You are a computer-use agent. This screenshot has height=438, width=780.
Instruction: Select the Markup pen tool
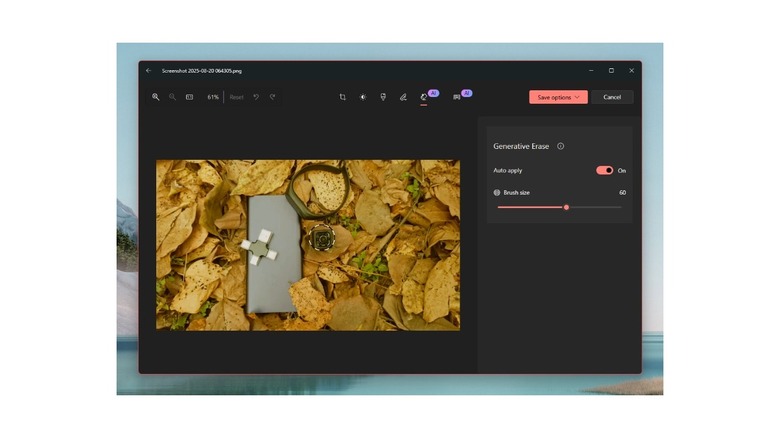[x=403, y=97]
